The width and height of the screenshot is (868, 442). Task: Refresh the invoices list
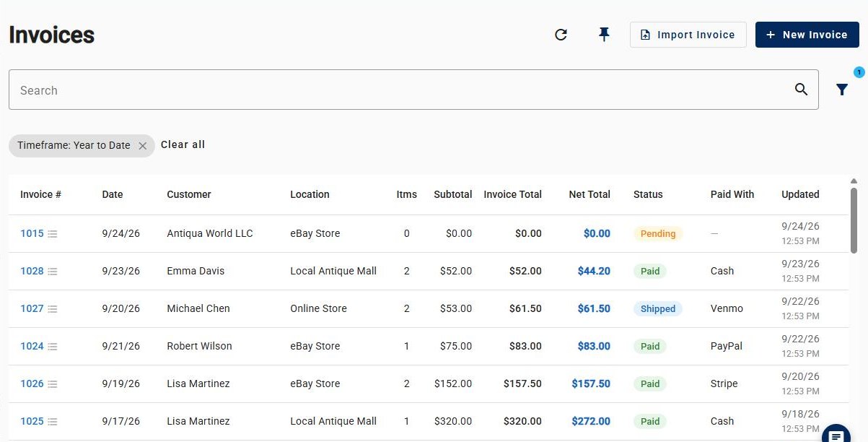(561, 35)
